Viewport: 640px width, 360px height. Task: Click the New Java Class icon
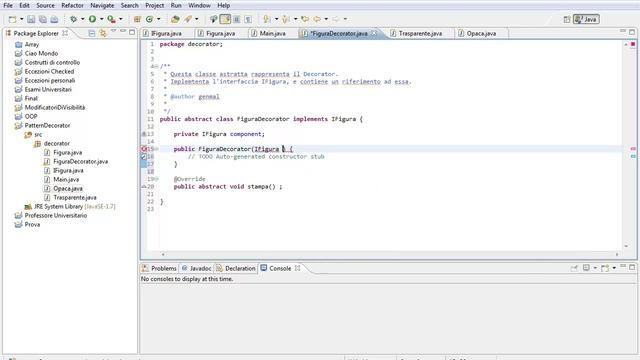tap(149, 19)
